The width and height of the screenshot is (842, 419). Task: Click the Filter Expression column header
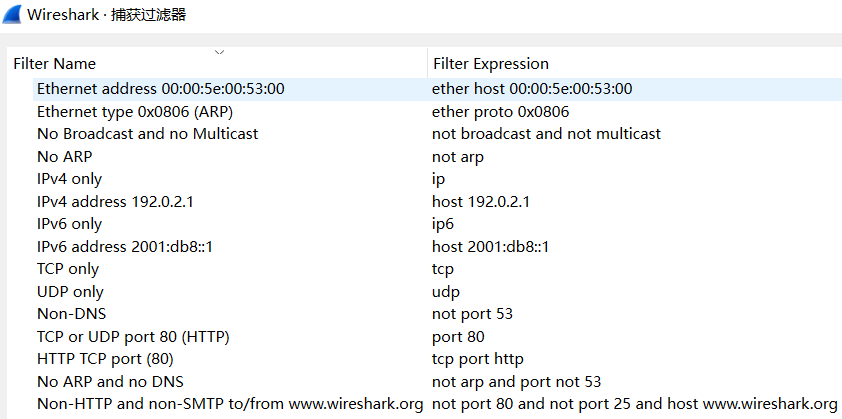tap(491, 64)
